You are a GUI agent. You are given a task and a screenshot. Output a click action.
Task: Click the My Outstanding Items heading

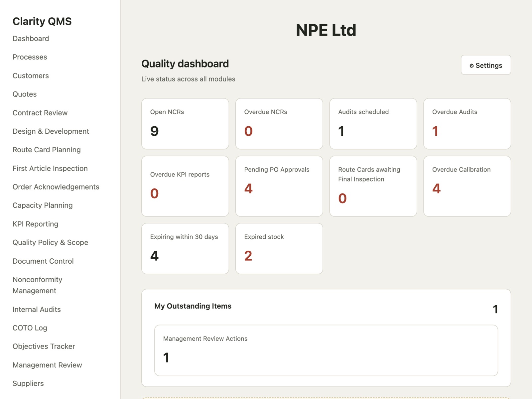193,306
